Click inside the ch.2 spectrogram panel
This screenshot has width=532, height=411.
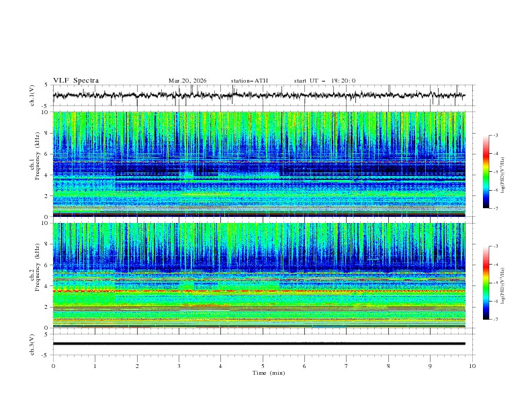(x=259, y=275)
